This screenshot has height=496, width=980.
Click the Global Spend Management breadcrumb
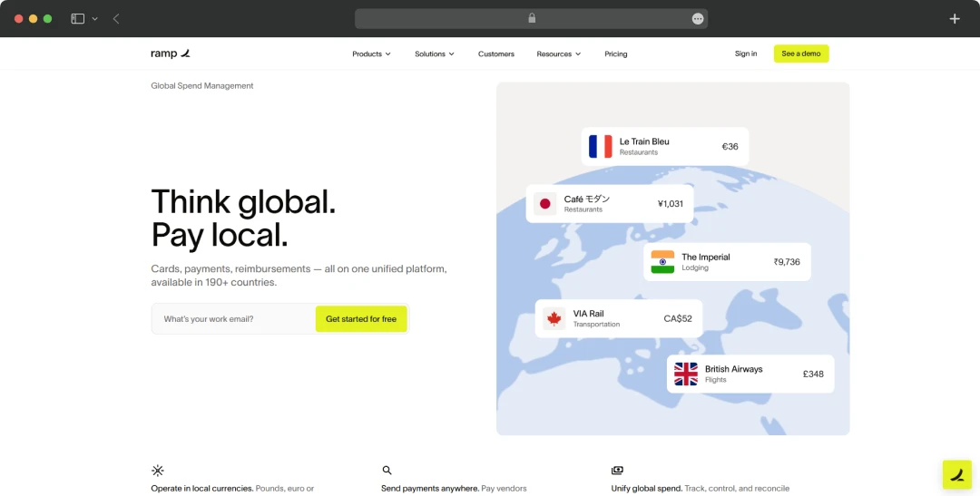[x=201, y=86]
